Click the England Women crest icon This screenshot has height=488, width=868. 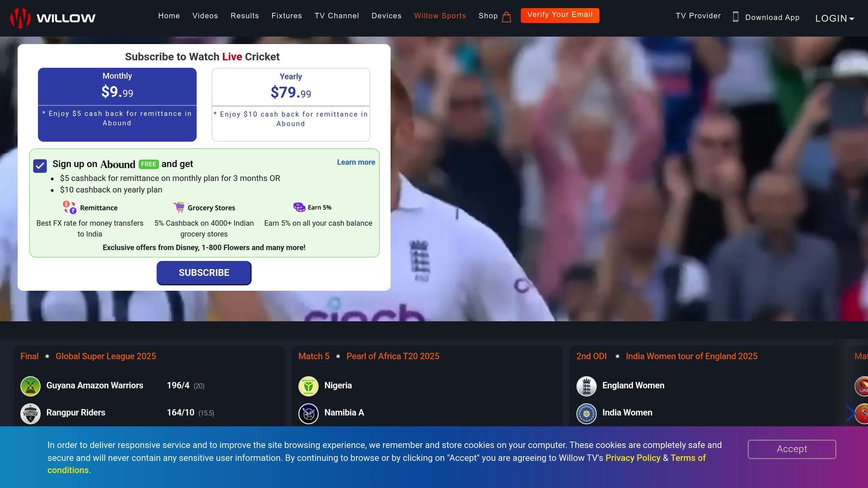pos(587,386)
